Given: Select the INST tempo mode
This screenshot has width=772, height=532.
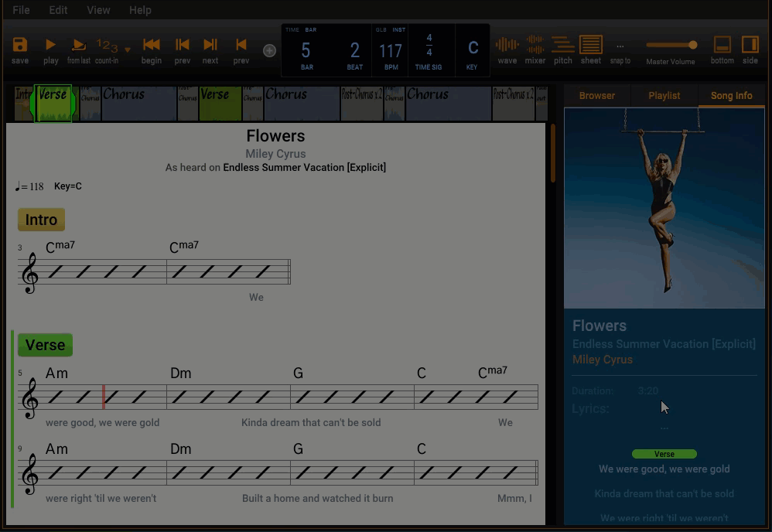Looking at the screenshot, I should click(x=399, y=29).
